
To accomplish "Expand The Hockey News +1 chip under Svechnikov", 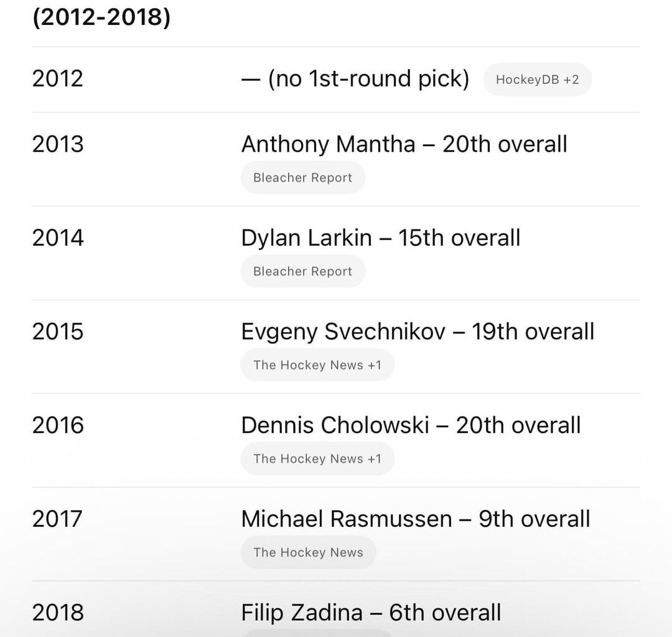I will pyautogui.click(x=317, y=365).
